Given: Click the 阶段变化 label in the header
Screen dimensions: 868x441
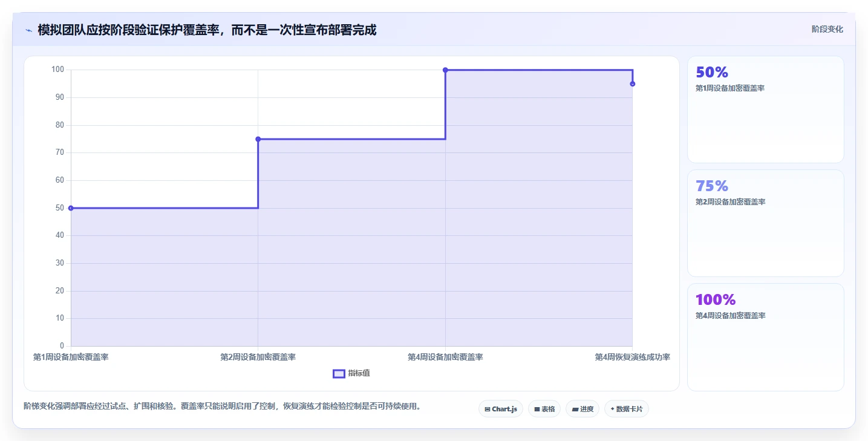Looking at the screenshot, I should click(827, 29).
